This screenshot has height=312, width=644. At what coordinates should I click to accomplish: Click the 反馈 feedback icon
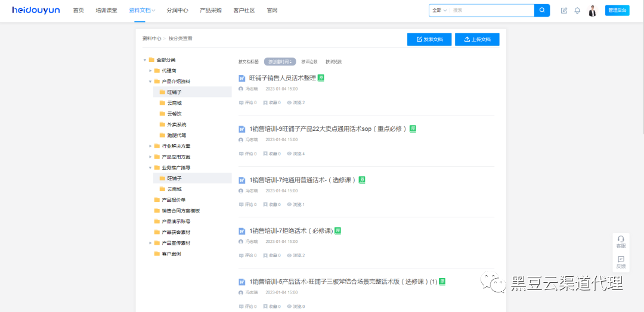621,259
